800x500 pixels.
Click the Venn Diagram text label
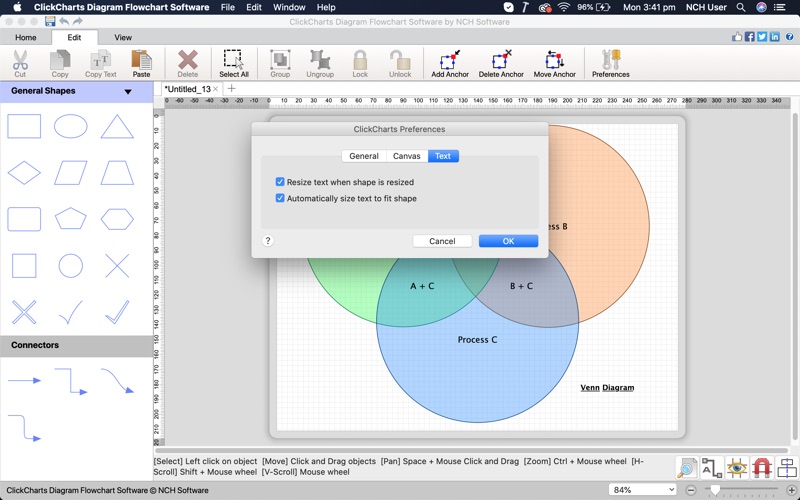click(x=607, y=387)
